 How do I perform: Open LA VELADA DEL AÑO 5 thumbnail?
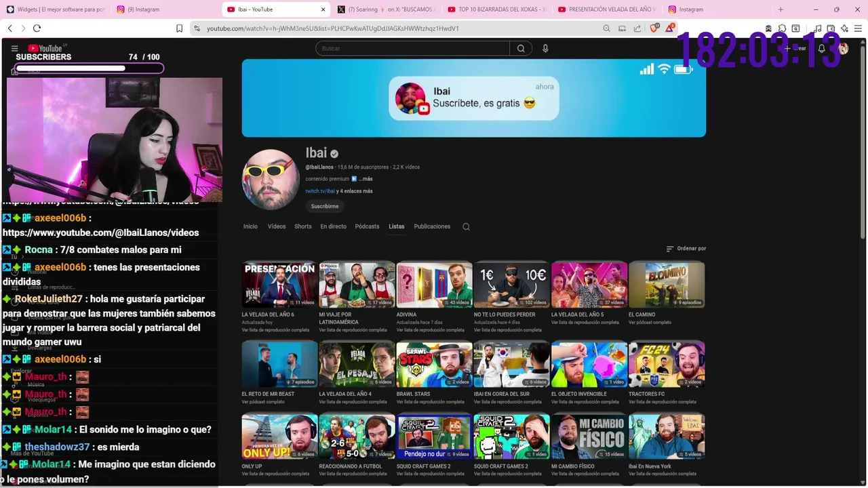(589, 285)
